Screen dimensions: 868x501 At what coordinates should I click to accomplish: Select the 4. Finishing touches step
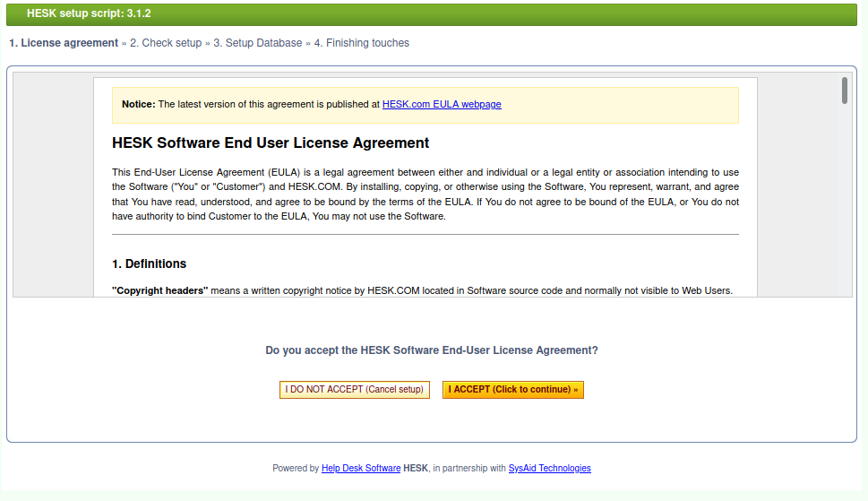[x=362, y=43]
